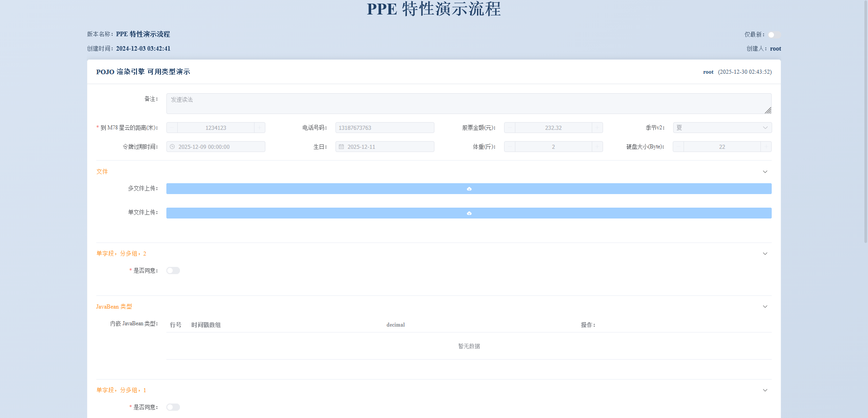Click the 令牌过期时间 datetime field

[x=216, y=147]
